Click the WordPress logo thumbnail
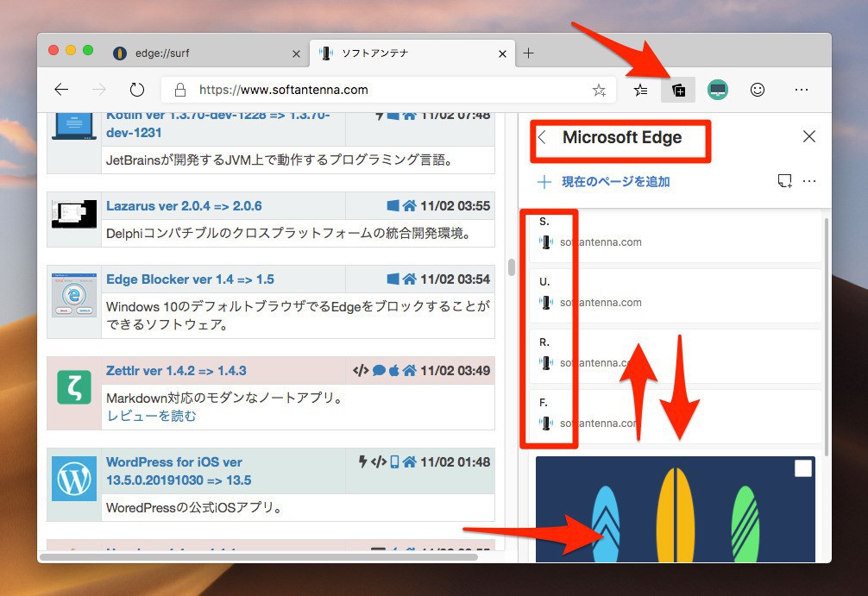This screenshot has height=596, width=868. [74, 479]
